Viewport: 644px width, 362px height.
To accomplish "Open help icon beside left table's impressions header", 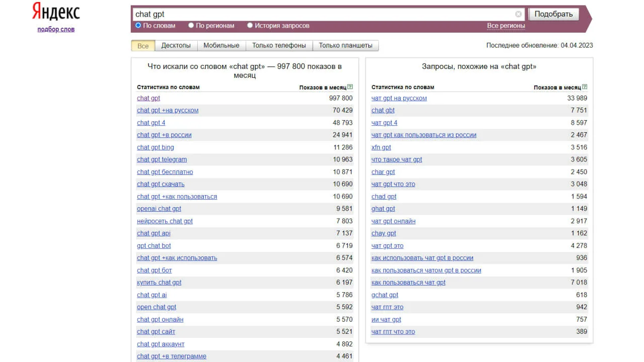I will (350, 87).
